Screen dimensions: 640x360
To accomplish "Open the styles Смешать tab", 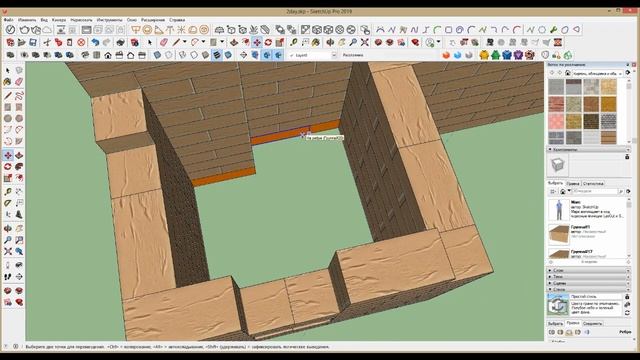I will pyautogui.click(x=593, y=323).
